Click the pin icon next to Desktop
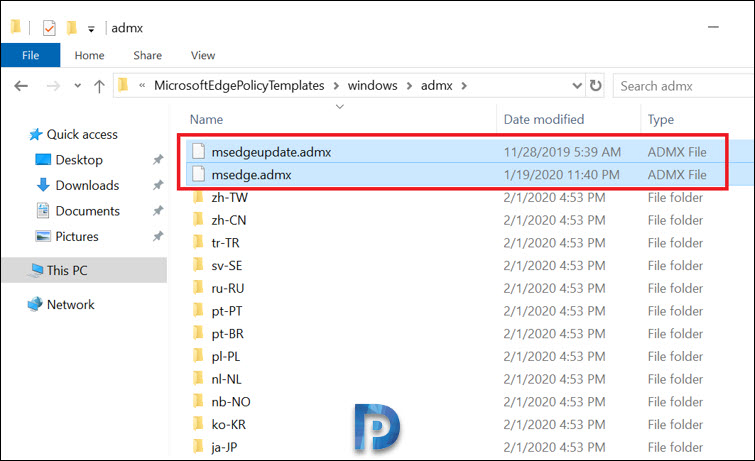 (x=157, y=159)
